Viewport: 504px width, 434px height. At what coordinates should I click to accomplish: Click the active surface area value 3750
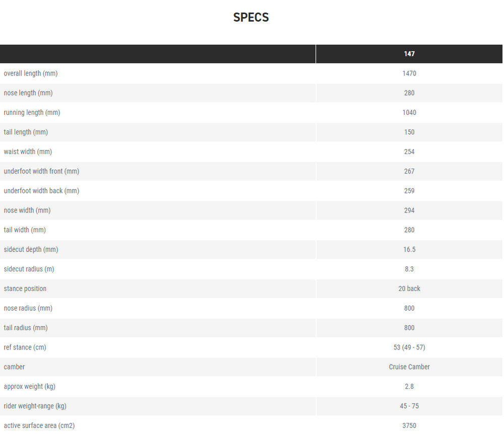[409, 426]
